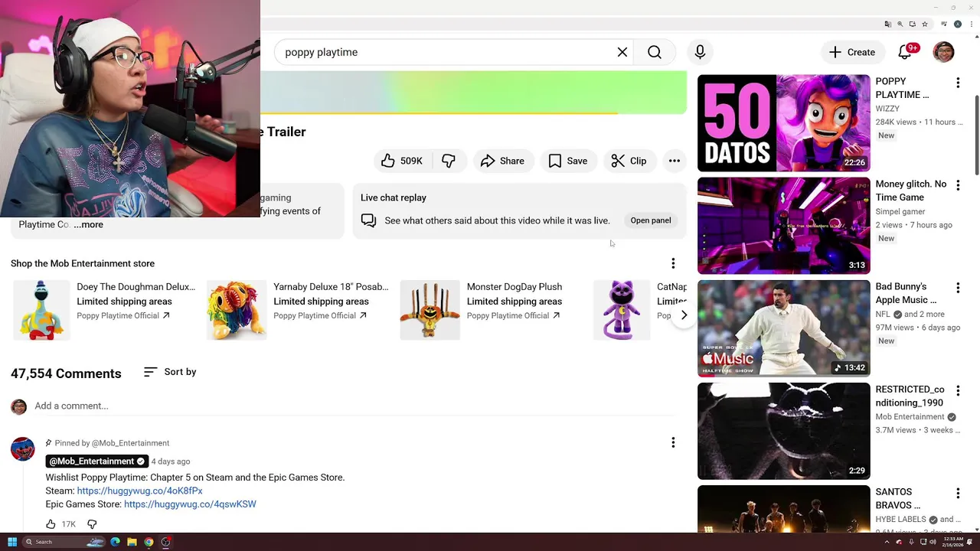Click the Chrome translate page icon
This screenshot has width=980, height=551.
click(888, 24)
